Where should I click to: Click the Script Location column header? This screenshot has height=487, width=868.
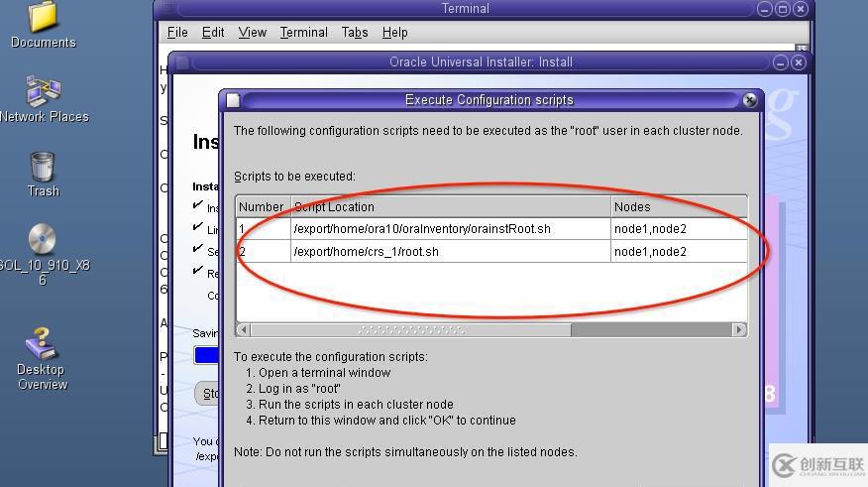(x=451, y=206)
